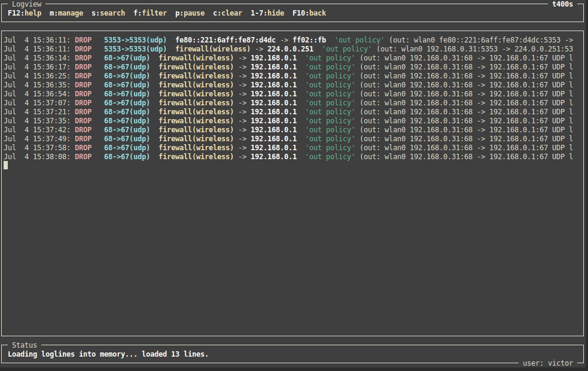Click the block cursor below the log lines
588x371 pixels.
(x=5, y=165)
